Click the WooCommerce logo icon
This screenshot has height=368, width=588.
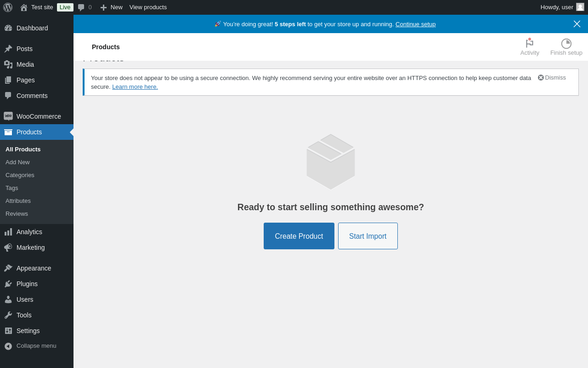8,116
